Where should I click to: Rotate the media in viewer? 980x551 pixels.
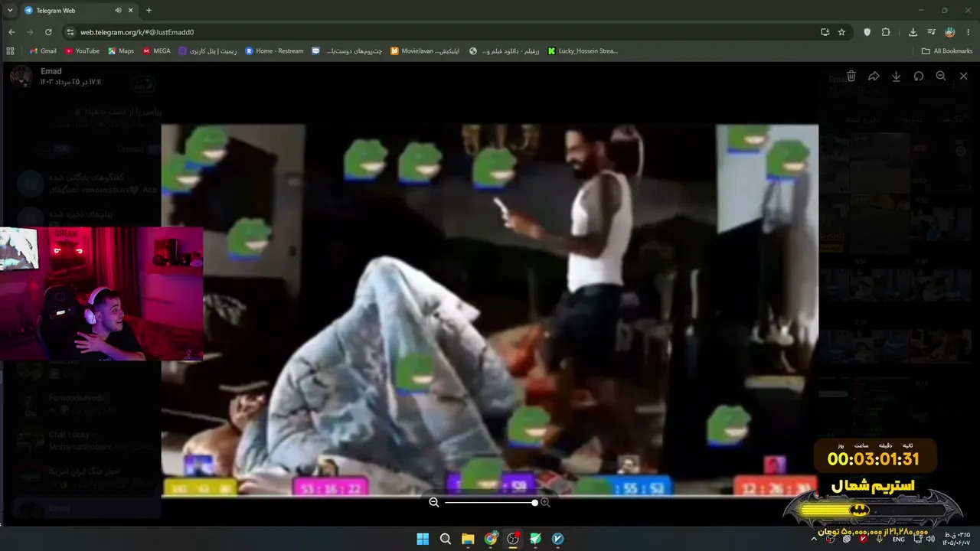(x=919, y=77)
